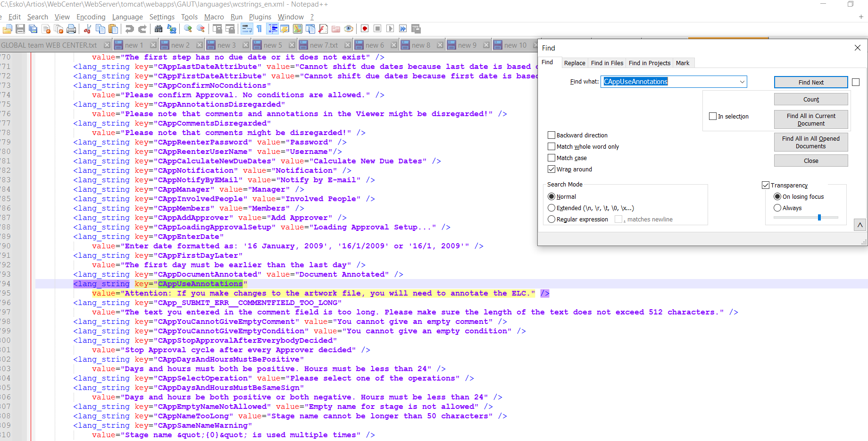Open the Plugins menu
The height and width of the screenshot is (441, 868).
point(260,17)
